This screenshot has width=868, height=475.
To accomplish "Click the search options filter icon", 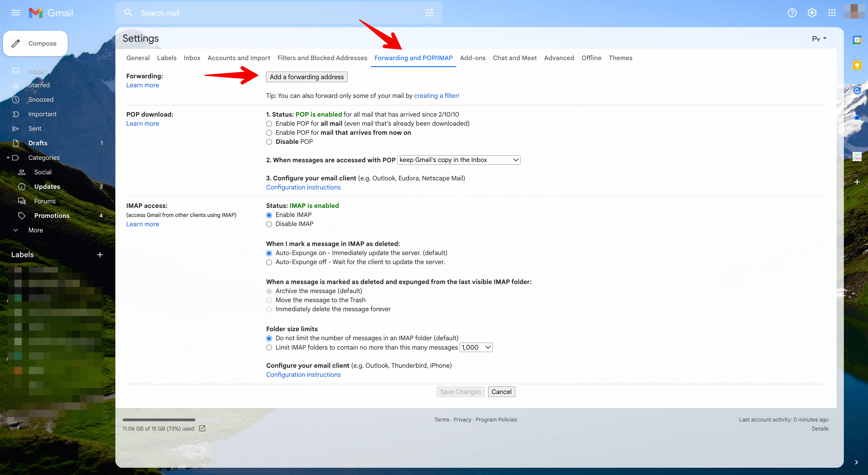I will (x=429, y=13).
